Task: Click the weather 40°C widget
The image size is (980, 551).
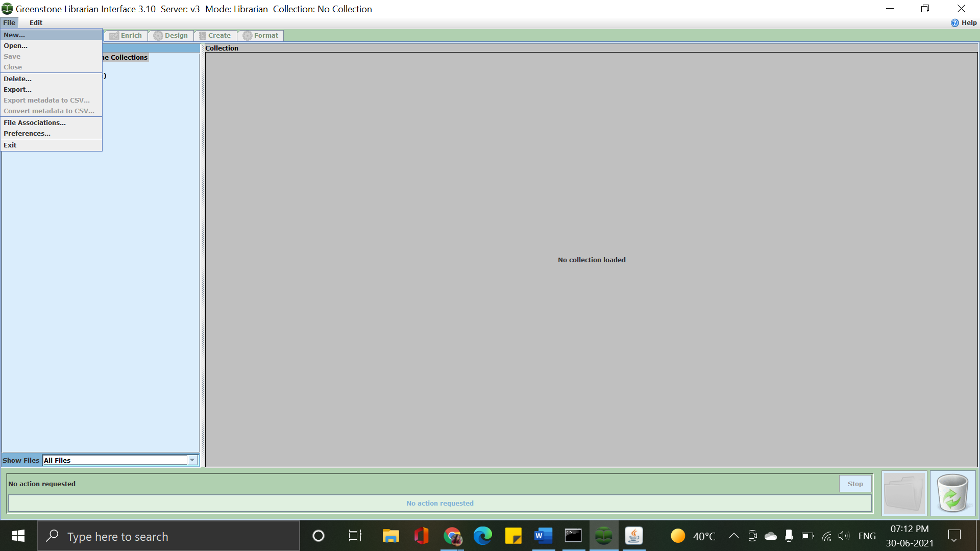Action: 693,536
